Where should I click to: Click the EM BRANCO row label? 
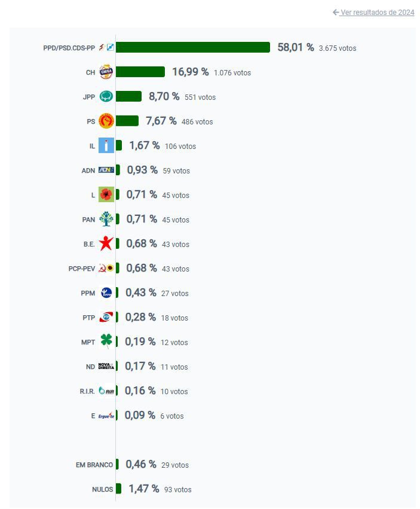(94, 465)
